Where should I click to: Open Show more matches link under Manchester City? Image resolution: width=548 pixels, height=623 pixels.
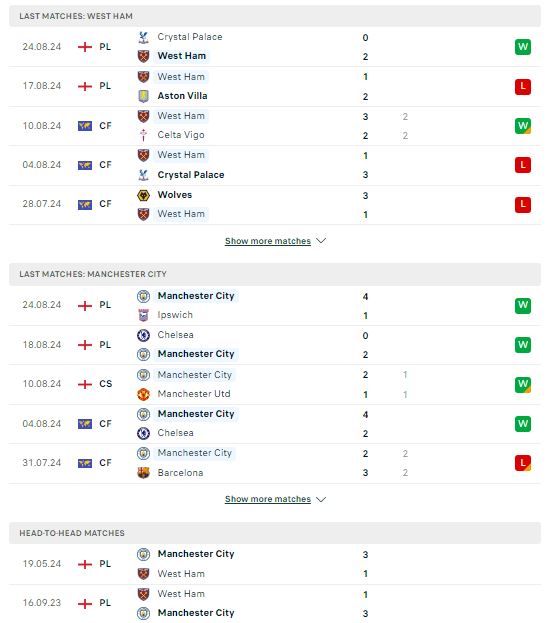click(x=268, y=499)
